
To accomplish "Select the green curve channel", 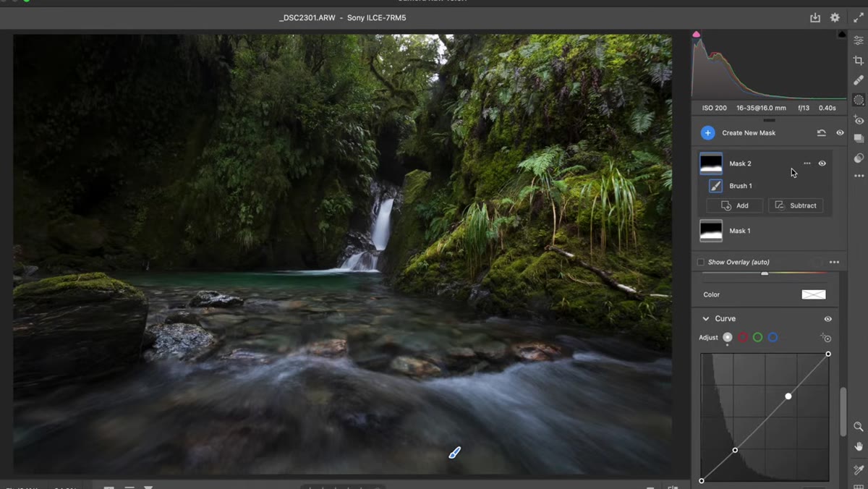I will (x=757, y=338).
